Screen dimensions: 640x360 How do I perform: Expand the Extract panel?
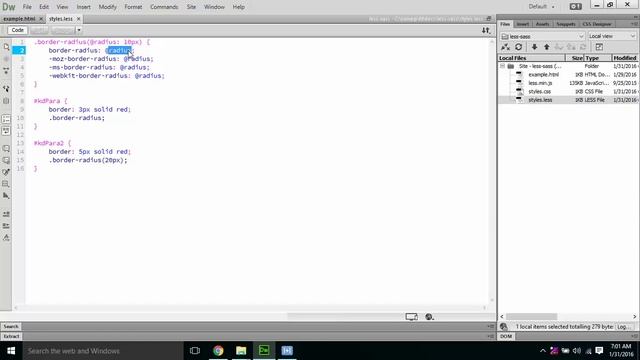pyautogui.click(x=11, y=336)
